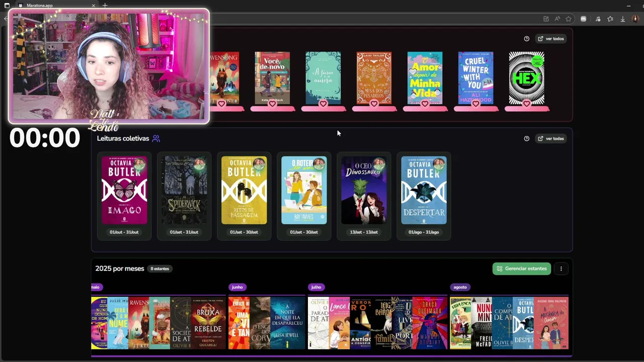Open the Bruxa Rebelde book in maio shelf
Viewport: 644px width, 362px height.
click(x=208, y=323)
